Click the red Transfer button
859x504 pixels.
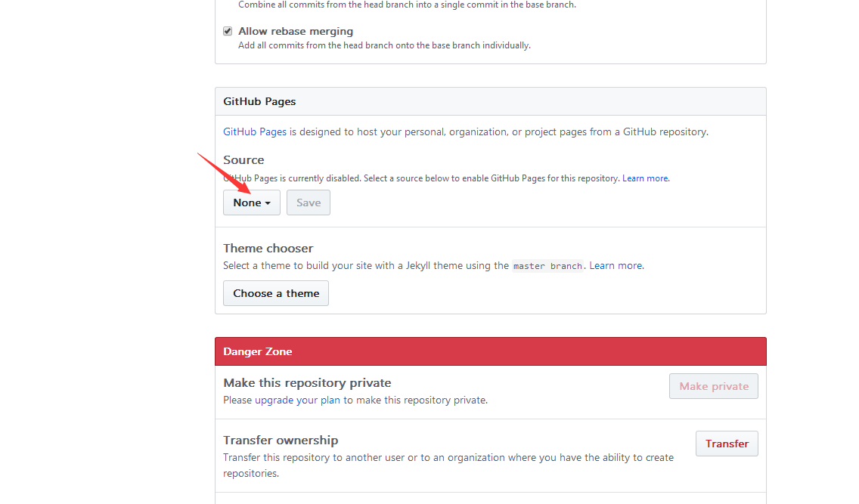pyautogui.click(x=727, y=444)
